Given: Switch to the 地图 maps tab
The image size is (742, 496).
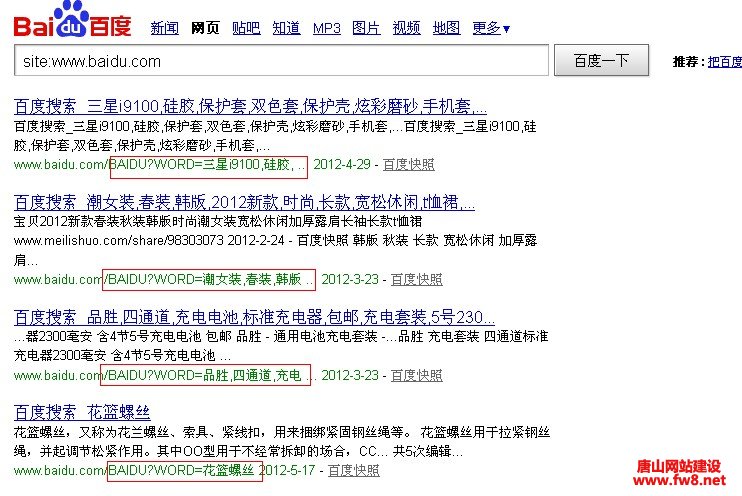Looking at the screenshot, I should (446, 28).
